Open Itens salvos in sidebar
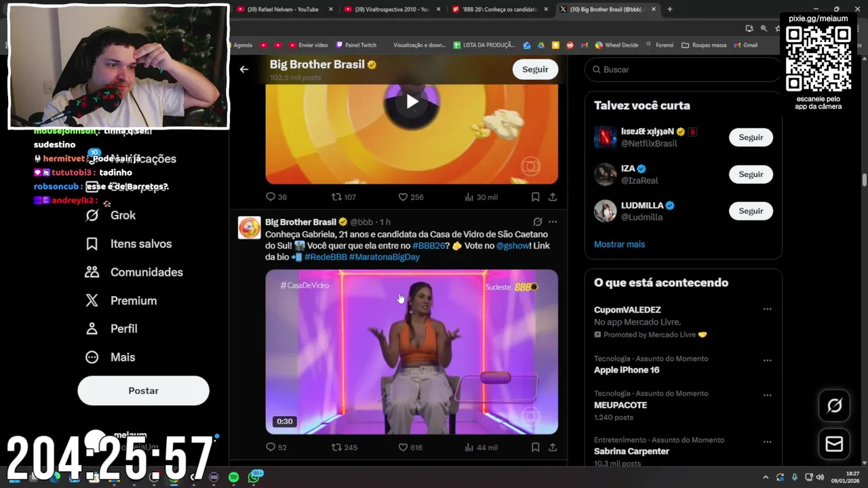868x488 pixels. click(128, 243)
